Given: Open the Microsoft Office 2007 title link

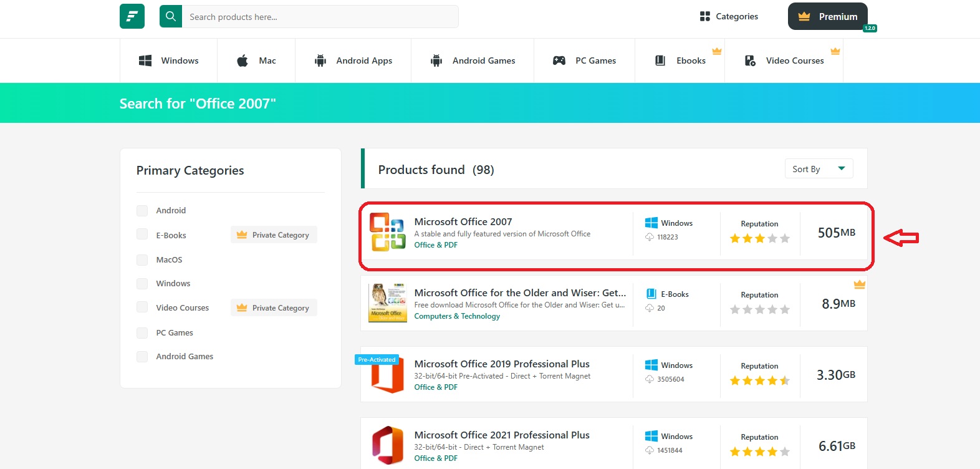Looking at the screenshot, I should pyautogui.click(x=463, y=221).
